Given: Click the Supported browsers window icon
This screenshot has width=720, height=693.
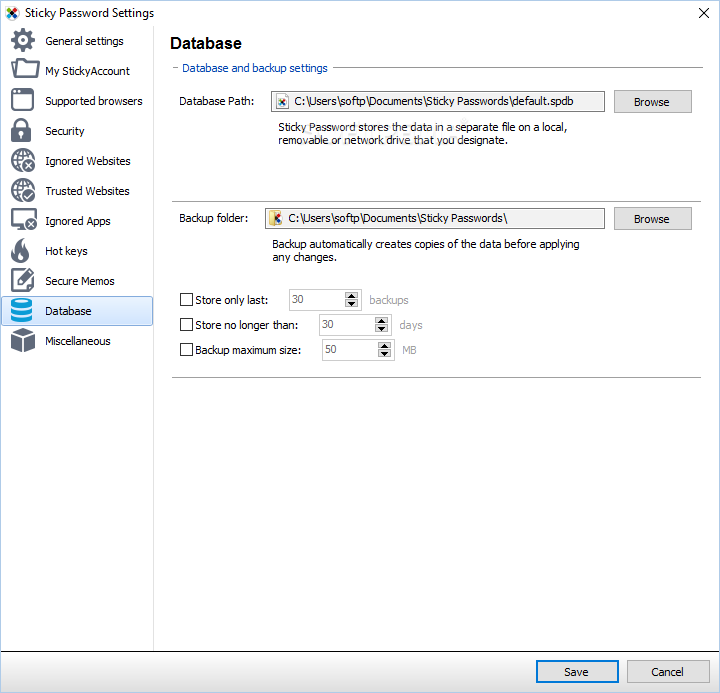Looking at the screenshot, I should tap(22, 100).
